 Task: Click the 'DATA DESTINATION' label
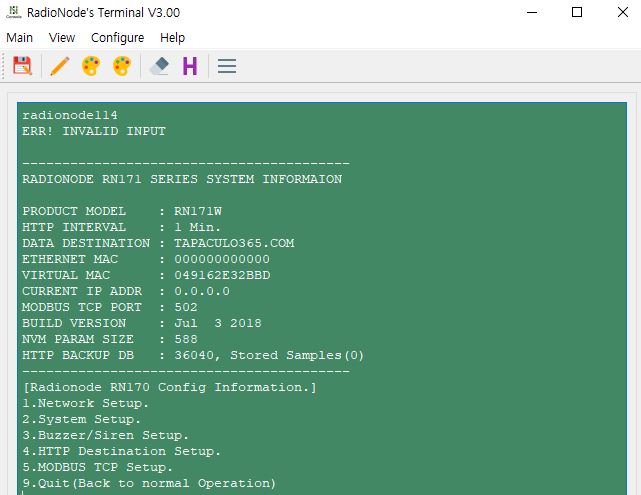pos(86,243)
